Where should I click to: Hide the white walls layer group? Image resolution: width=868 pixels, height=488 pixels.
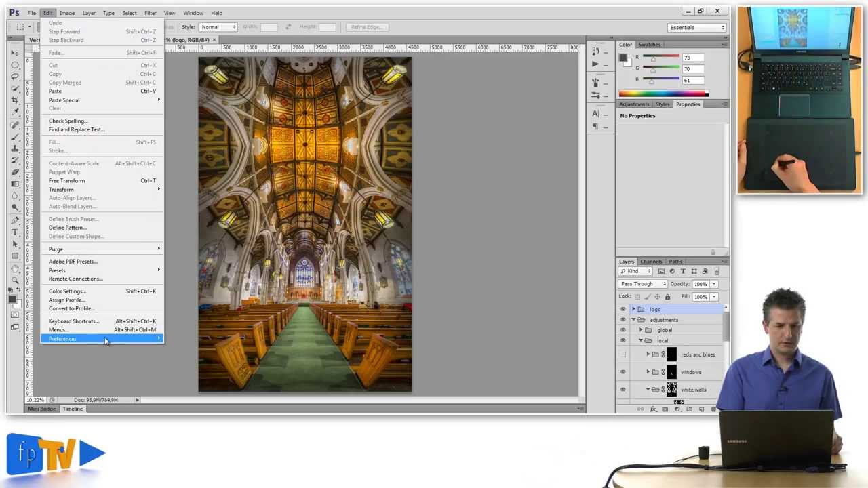click(x=623, y=390)
